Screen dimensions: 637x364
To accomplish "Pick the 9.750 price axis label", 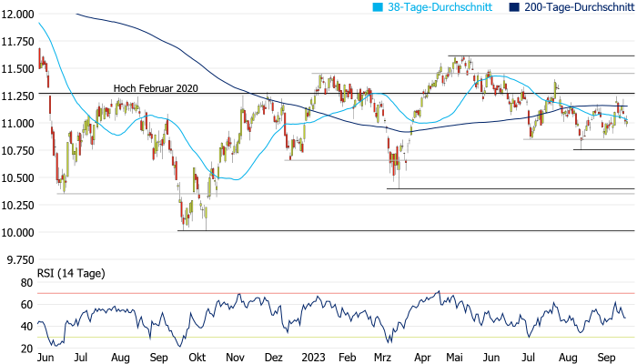I will [x=18, y=260].
